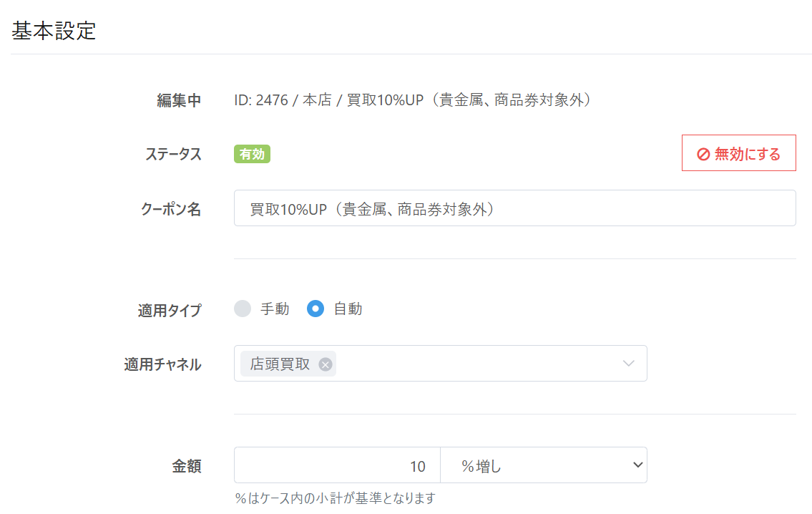The height and width of the screenshot is (514, 812).
Task: Click the prohibition icon beside 無効にする
Action: 703,154
